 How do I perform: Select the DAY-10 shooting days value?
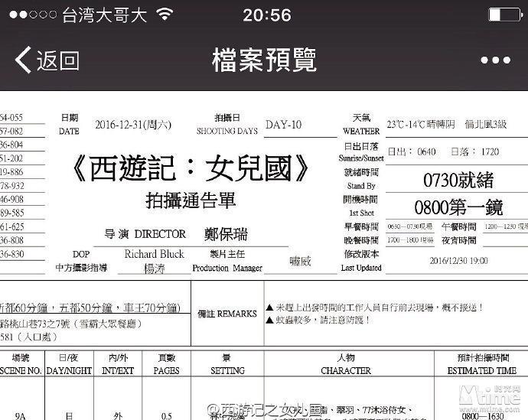click(283, 125)
